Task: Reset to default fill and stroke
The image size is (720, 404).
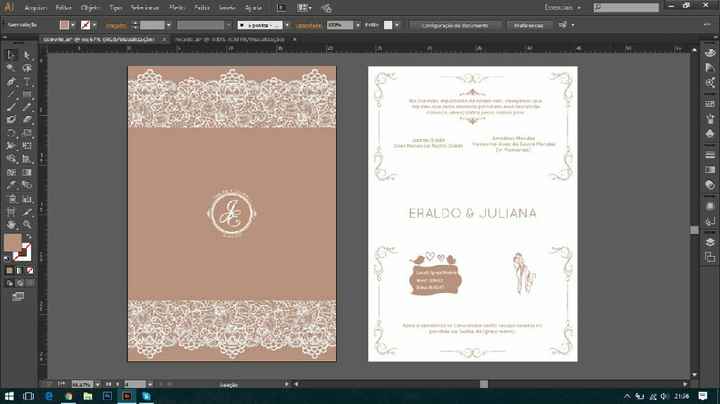Action: pyautogui.click(x=6, y=259)
